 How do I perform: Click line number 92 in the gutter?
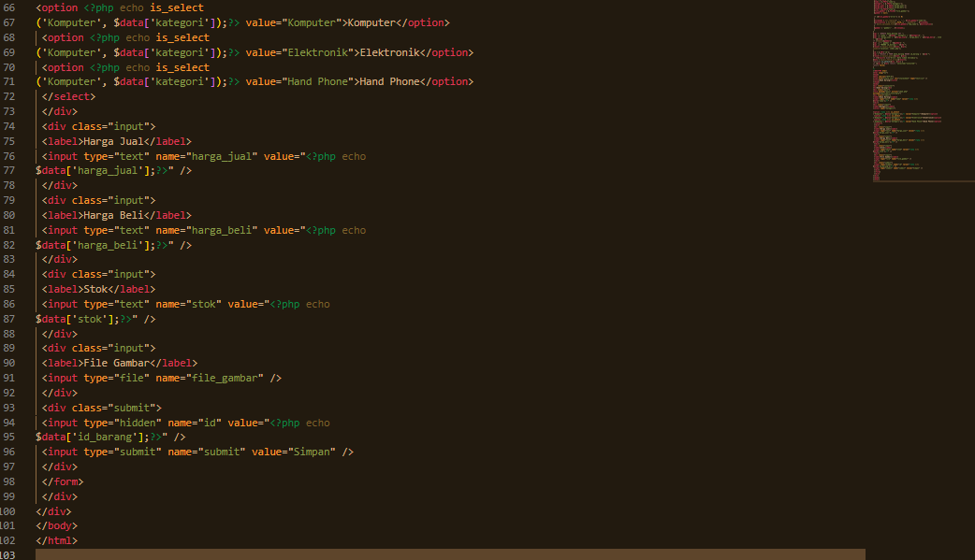[8, 394]
